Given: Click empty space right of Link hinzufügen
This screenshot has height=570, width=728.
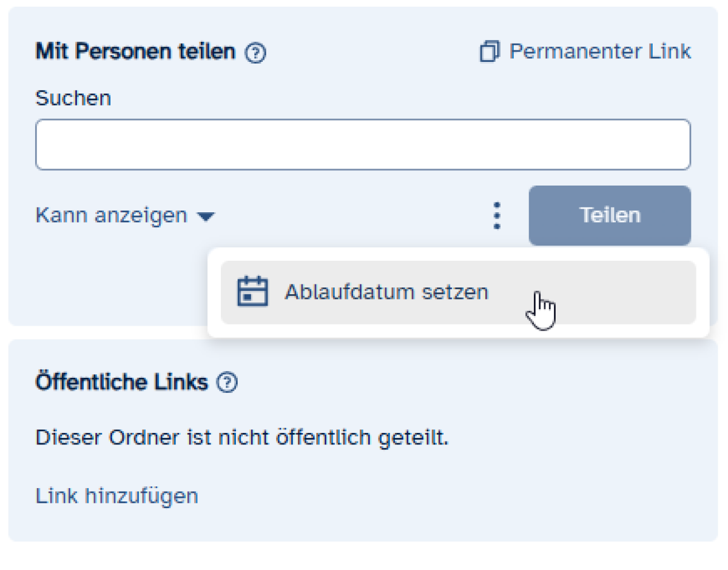Looking at the screenshot, I should [x=425, y=496].
